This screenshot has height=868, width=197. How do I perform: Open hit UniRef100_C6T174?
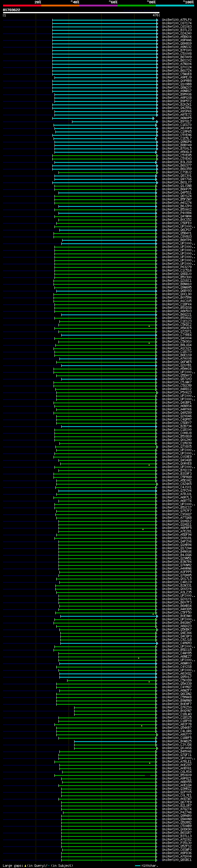pos(176,23)
